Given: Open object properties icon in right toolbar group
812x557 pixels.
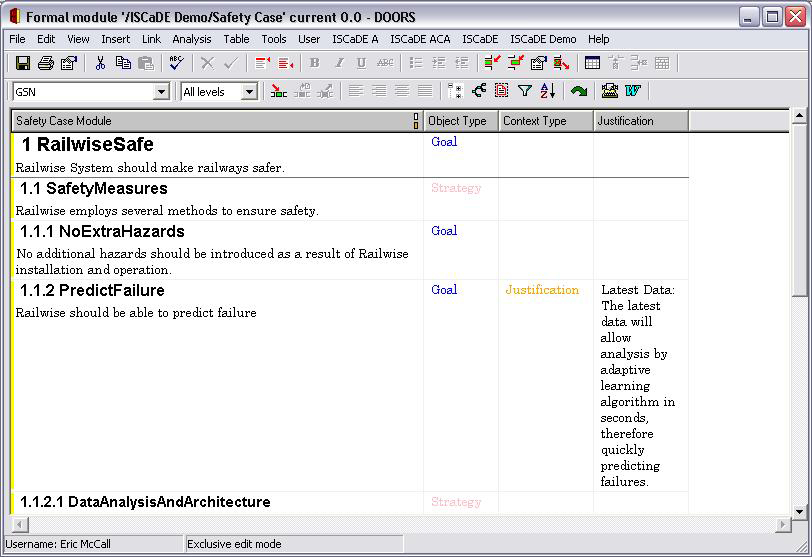Looking at the screenshot, I should coord(539,63).
